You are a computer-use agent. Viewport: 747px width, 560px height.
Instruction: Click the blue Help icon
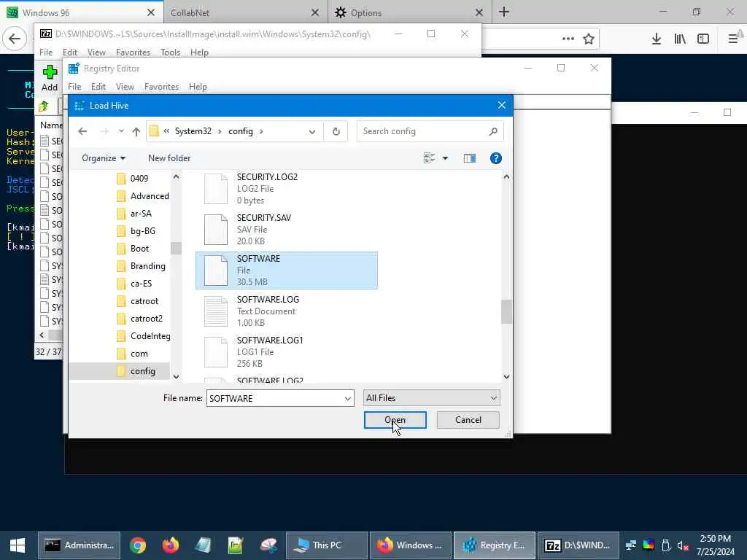[496, 158]
